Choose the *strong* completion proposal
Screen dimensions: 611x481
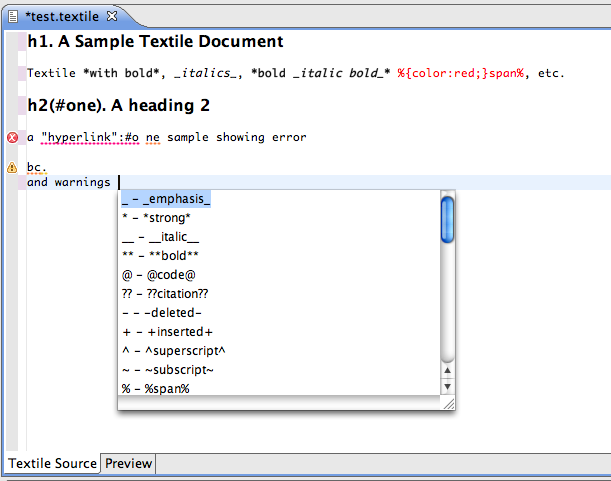(x=279, y=218)
